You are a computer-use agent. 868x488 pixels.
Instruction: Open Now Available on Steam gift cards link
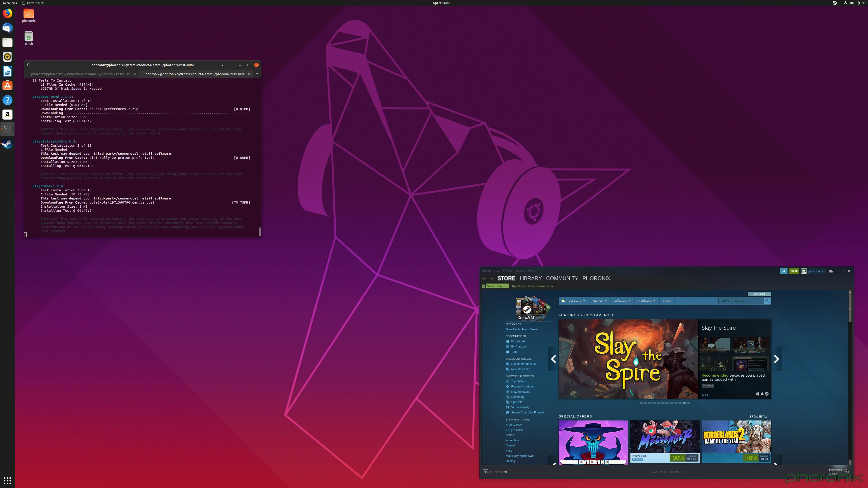(x=522, y=329)
